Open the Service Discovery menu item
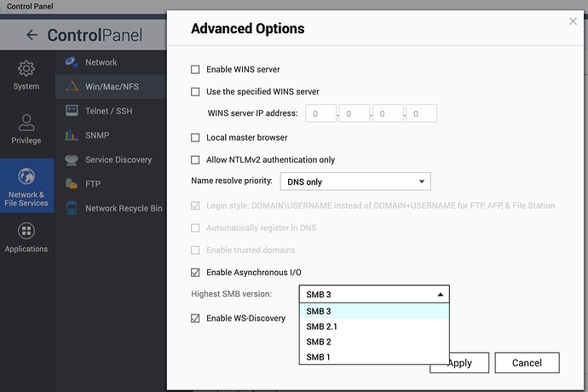Viewport: 588px width, 392px height. 118,160
